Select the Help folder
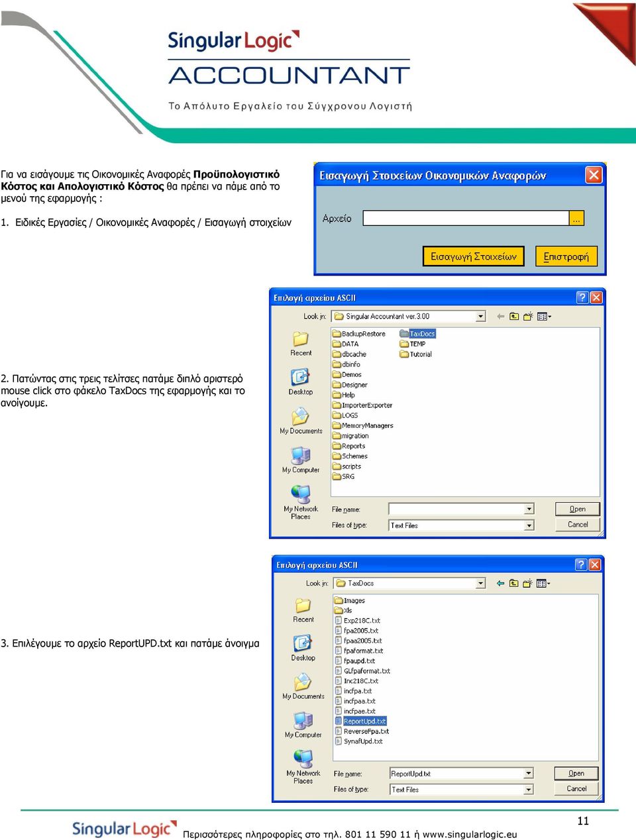 click(344, 395)
